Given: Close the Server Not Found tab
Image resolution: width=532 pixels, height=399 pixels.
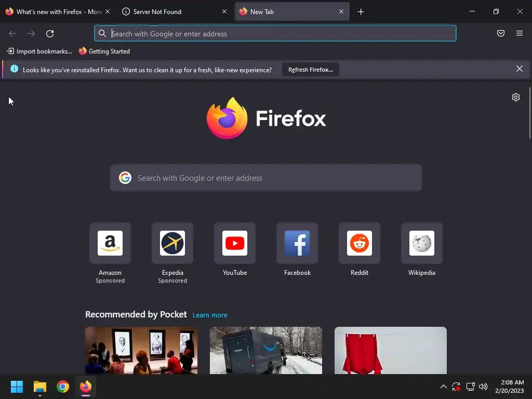Looking at the screenshot, I should (x=224, y=11).
